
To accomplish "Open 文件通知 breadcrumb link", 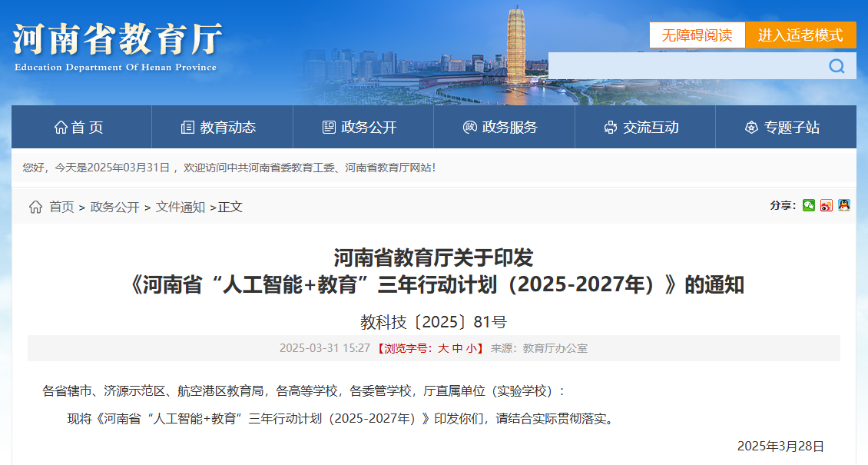I will click(x=181, y=207).
